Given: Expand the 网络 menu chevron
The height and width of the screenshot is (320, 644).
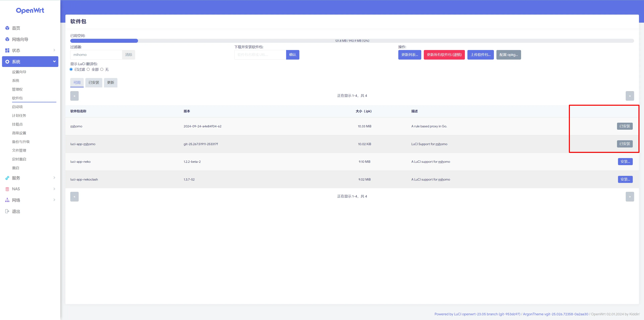Looking at the screenshot, I should [x=54, y=200].
